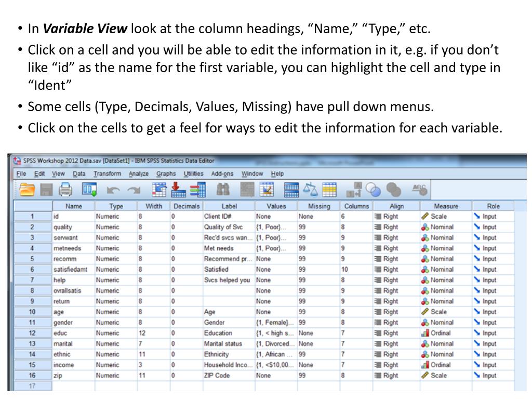Image resolution: width=532 pixels, height=399 pixels.
Task: Click the Go to Variable icon
Action: (179, 190)
